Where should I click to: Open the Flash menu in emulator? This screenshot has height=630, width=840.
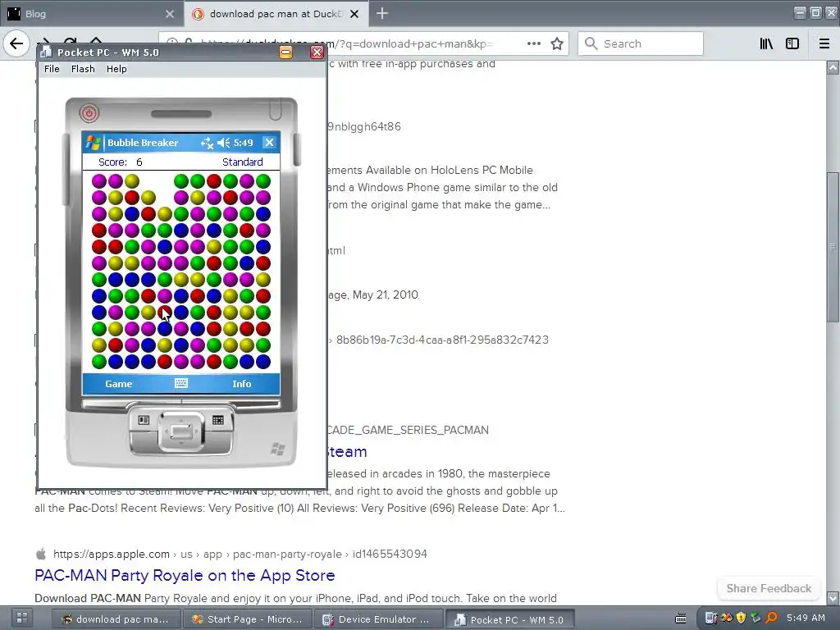pos(83,69)
